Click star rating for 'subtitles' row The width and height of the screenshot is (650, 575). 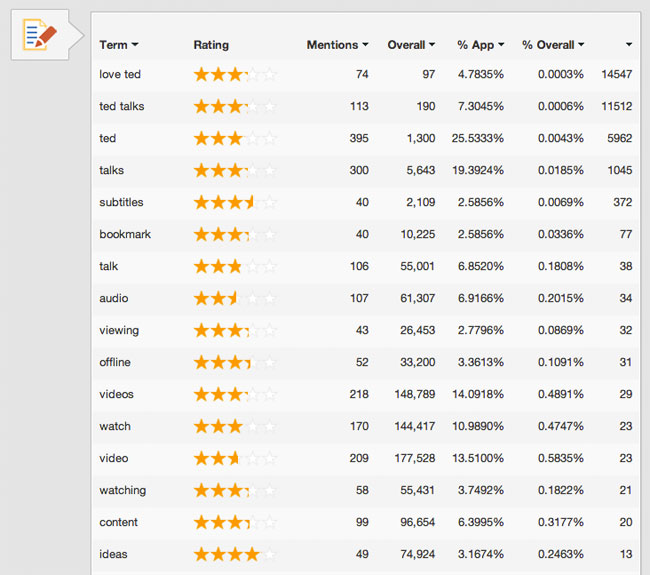point(235,202)
